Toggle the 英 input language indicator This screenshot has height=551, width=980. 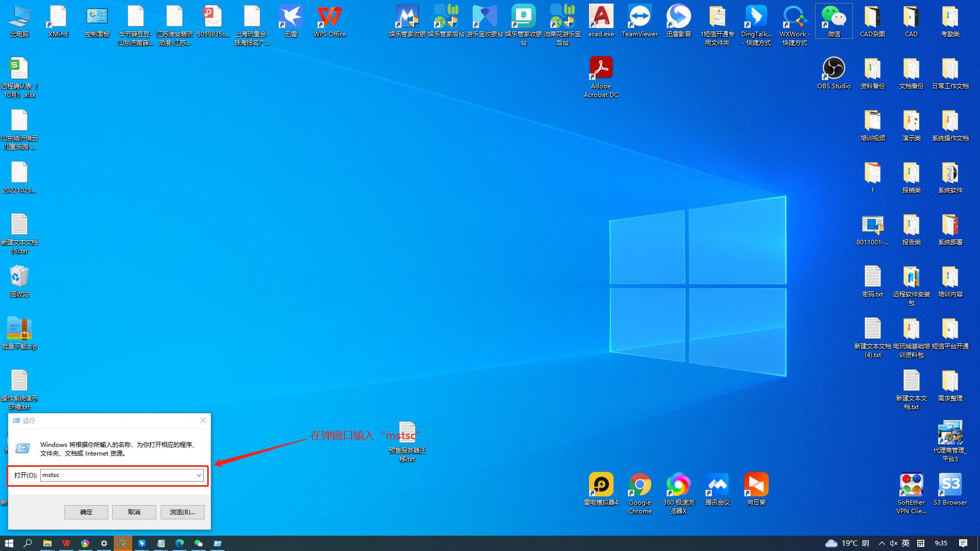[x=905, y=543]
